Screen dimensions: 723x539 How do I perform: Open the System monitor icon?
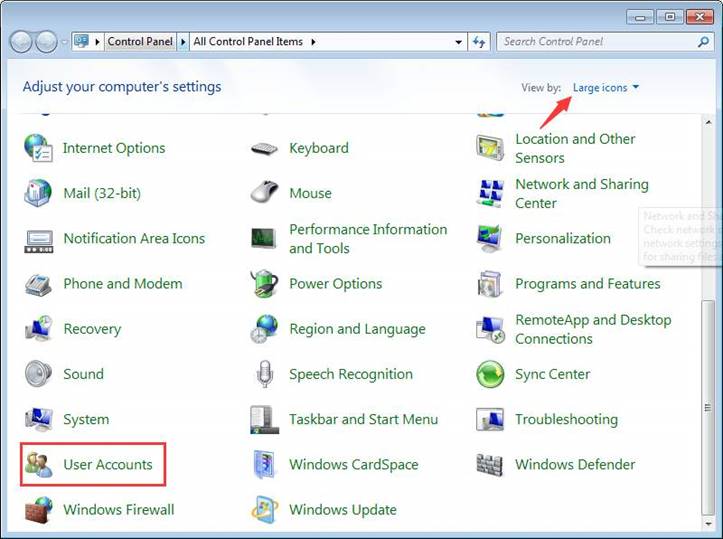[x=39, y=419]
